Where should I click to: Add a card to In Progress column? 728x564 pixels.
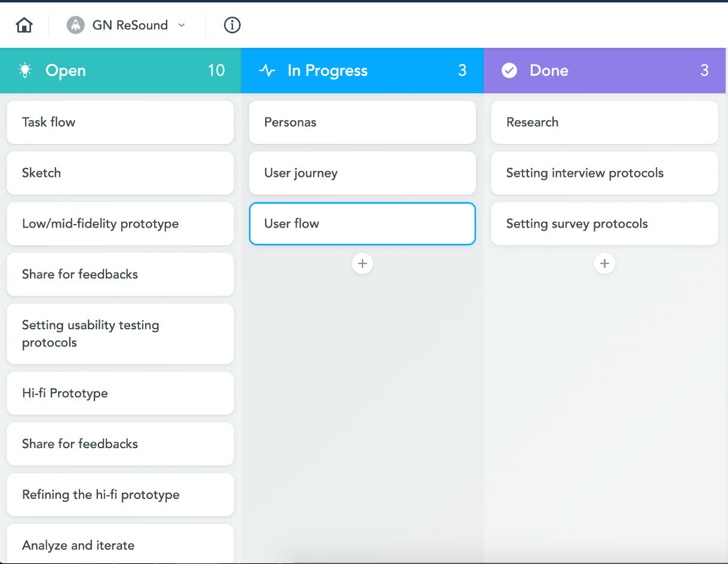click(363, 263)
